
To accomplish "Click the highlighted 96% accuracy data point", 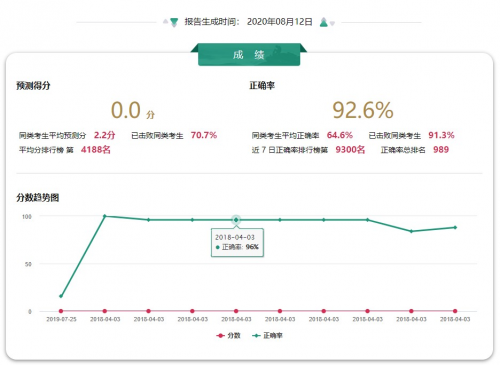I will point(236,220).
